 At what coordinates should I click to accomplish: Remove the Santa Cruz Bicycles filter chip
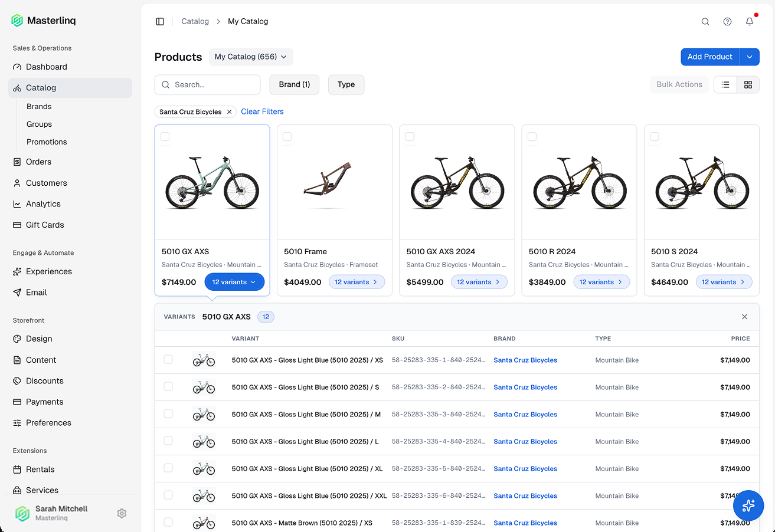[230, 111]
